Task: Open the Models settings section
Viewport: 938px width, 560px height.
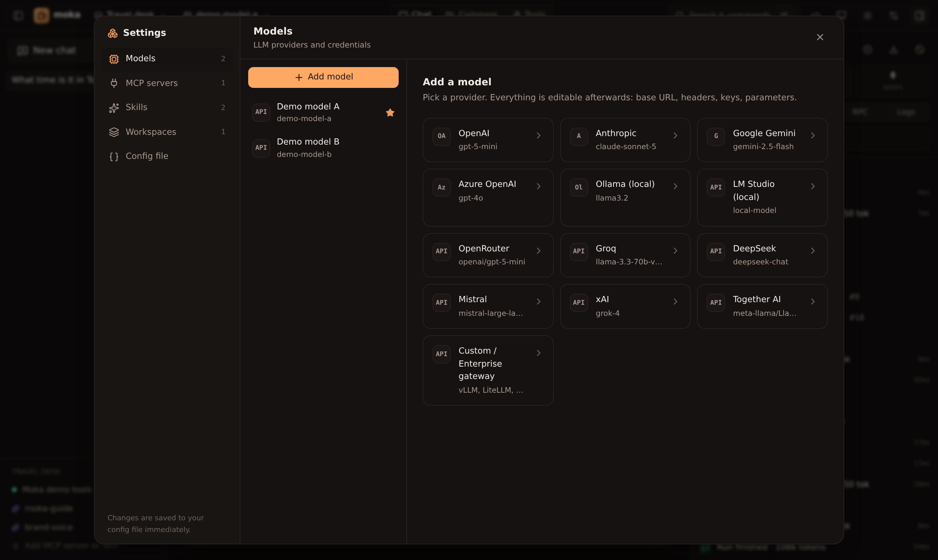Action: pos(167,59)
